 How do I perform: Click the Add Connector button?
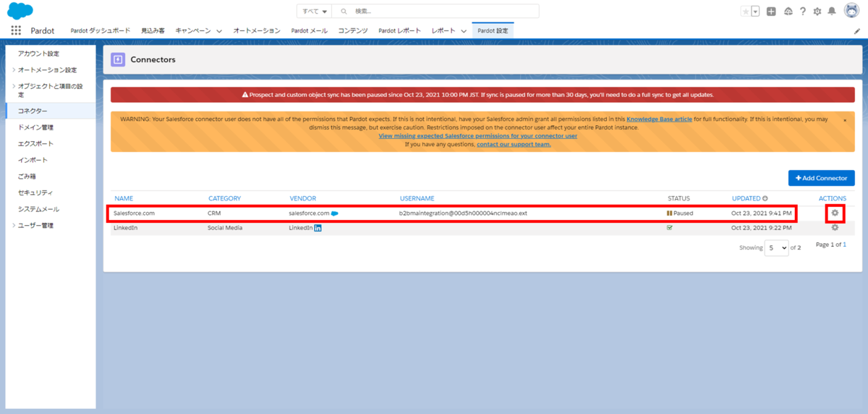tap(822, 177)
